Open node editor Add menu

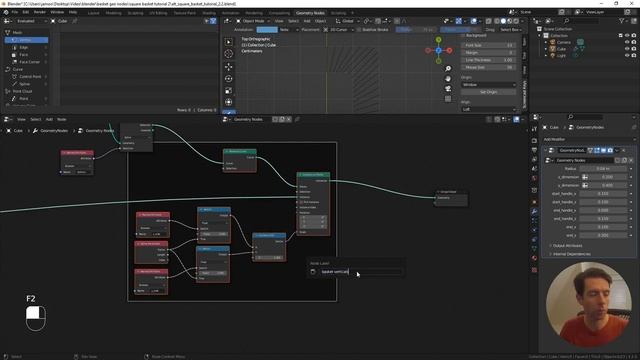(49, 119)
